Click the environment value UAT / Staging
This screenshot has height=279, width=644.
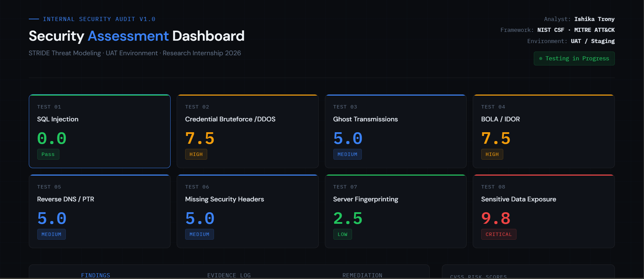click(593, 41)
